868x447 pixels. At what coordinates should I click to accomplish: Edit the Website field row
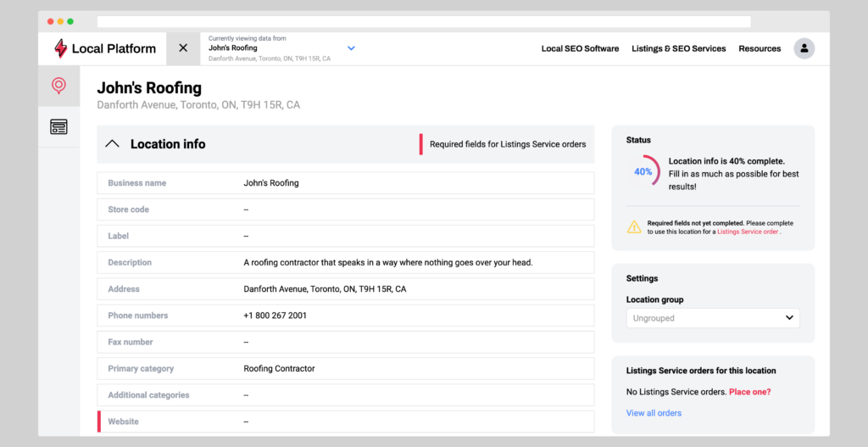click(345, 422)
